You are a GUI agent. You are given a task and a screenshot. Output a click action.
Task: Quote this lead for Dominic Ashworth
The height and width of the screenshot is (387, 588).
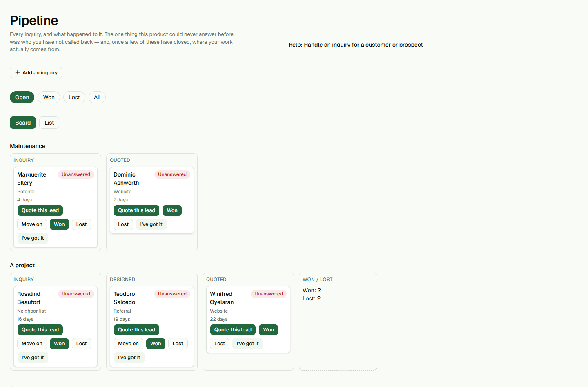point(136,210)
